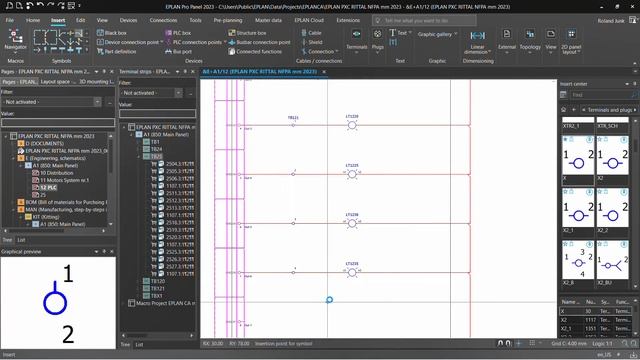Image resolution: width=640 pixels, height=360 pixels.
Task: Click the Pages tree horizontal scrollbar
Action: (x=54, y=231)
